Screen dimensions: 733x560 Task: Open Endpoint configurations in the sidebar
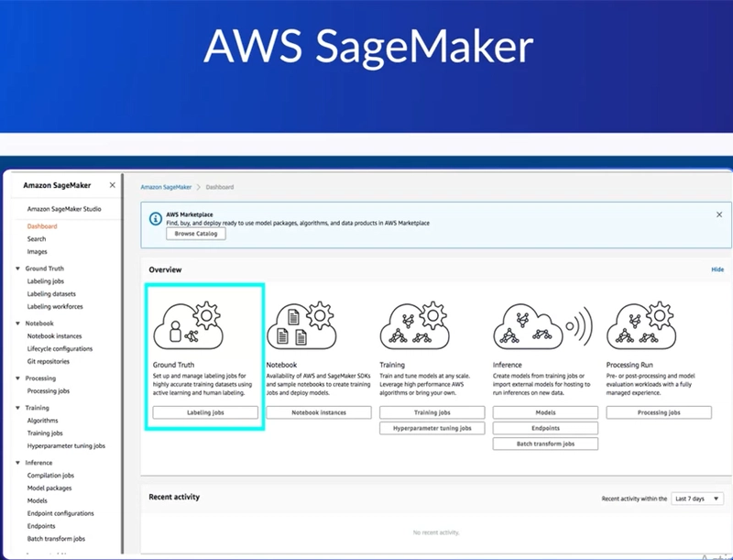pos(60,513)
